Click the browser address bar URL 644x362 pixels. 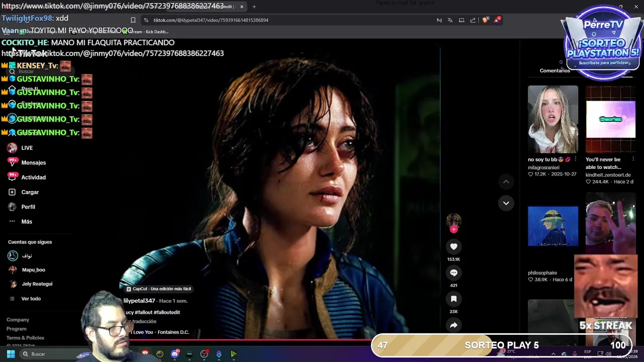coord(211,20)
